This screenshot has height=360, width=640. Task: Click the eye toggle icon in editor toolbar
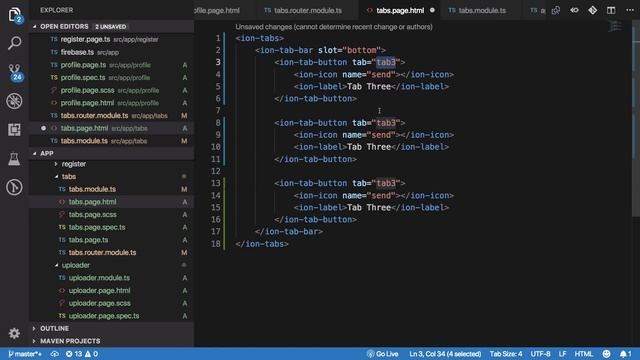pos(574,10)
